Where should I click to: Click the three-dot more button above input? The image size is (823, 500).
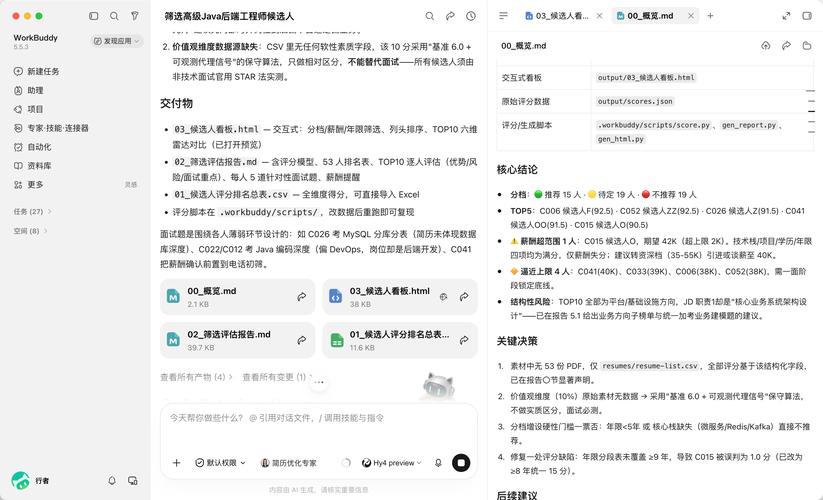pyautogui.click(x=319, y=382)
